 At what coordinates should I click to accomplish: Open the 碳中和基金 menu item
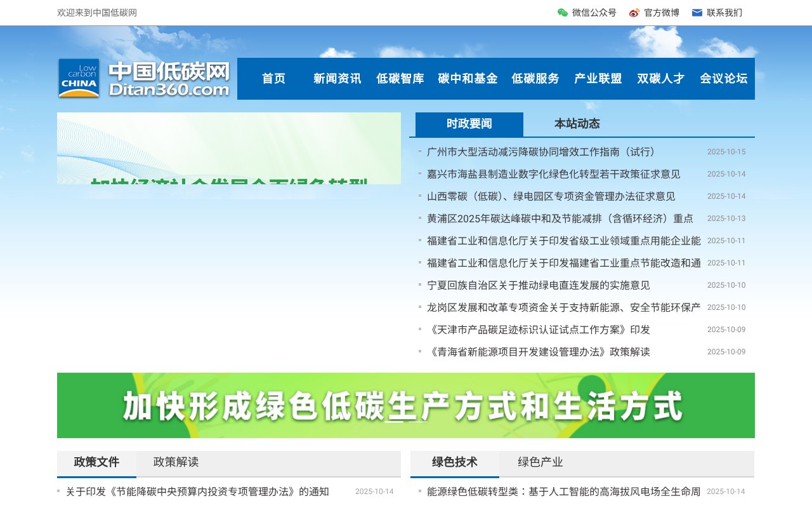pos(467,78)
